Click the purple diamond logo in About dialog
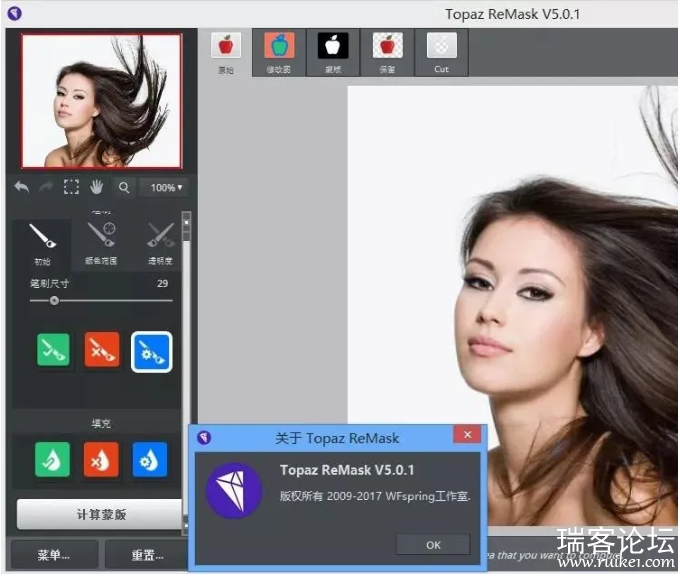 pos(234,491)
